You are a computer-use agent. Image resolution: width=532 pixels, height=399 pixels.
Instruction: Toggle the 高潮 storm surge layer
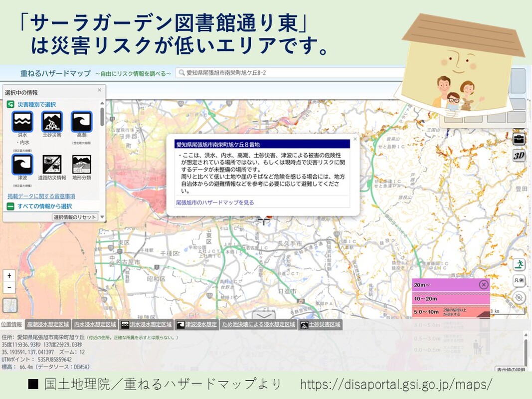tap(81, 121)
